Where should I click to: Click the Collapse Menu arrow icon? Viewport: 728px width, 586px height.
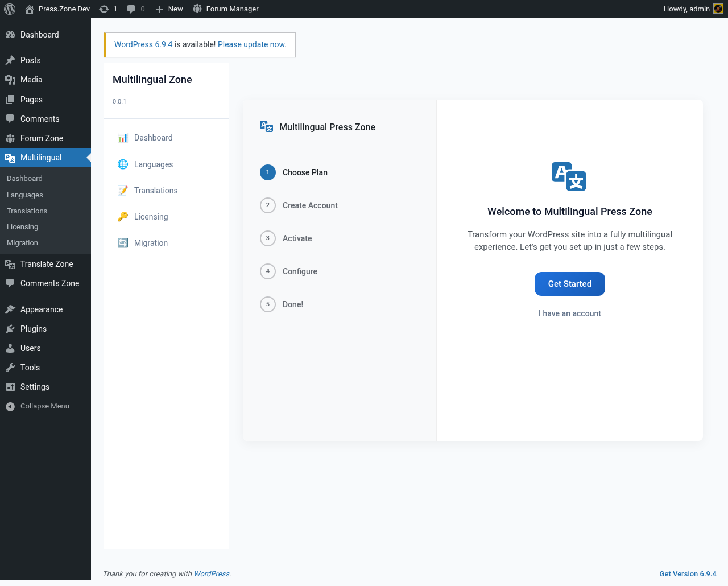[10, 406]
